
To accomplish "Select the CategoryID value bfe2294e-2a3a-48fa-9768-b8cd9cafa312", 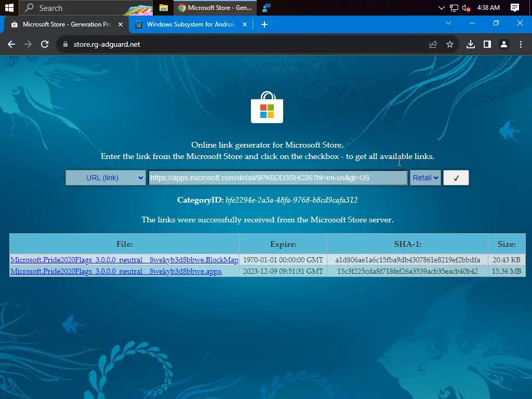I will coord(291,200).
